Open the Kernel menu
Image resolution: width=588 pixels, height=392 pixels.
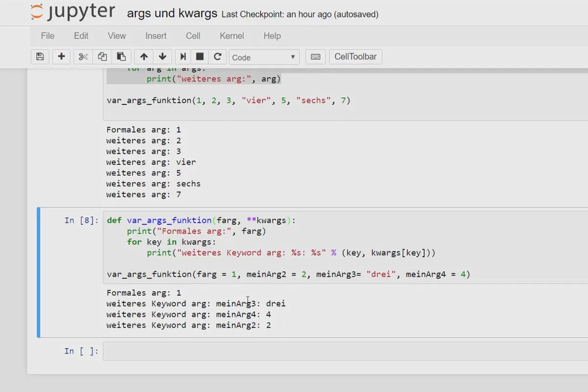pos(232,36)
